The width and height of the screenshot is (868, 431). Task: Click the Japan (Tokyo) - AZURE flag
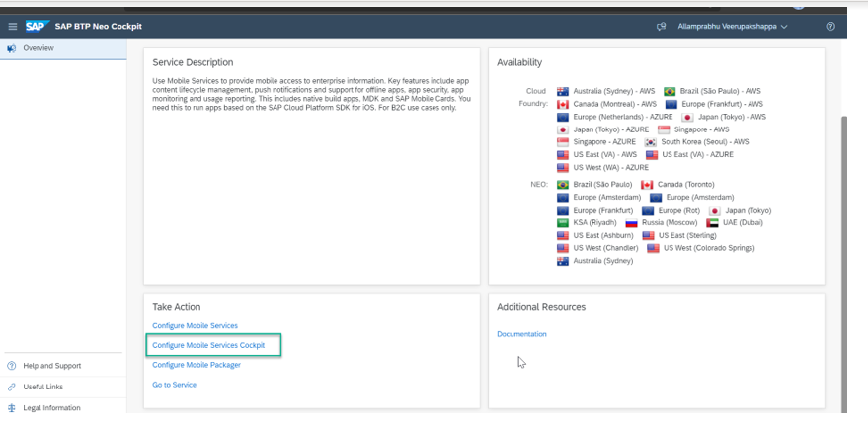click(563, 129)
